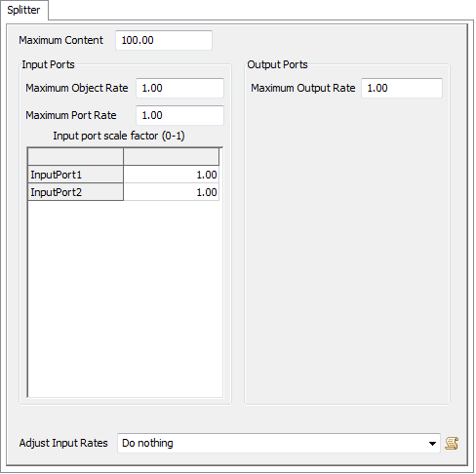The height and width of the screenshot is (474, 476).
Task: Click the Maximum Content label
Action: click(x=61, y=40)
